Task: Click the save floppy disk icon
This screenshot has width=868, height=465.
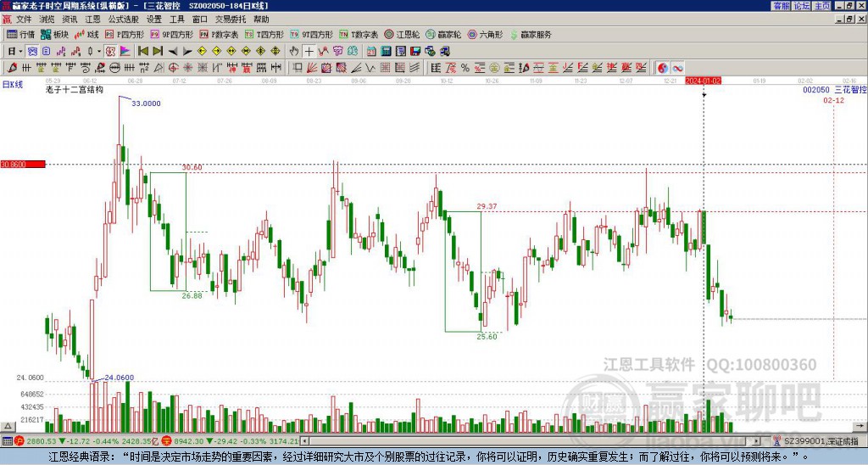Action: (x=415, y=52)
